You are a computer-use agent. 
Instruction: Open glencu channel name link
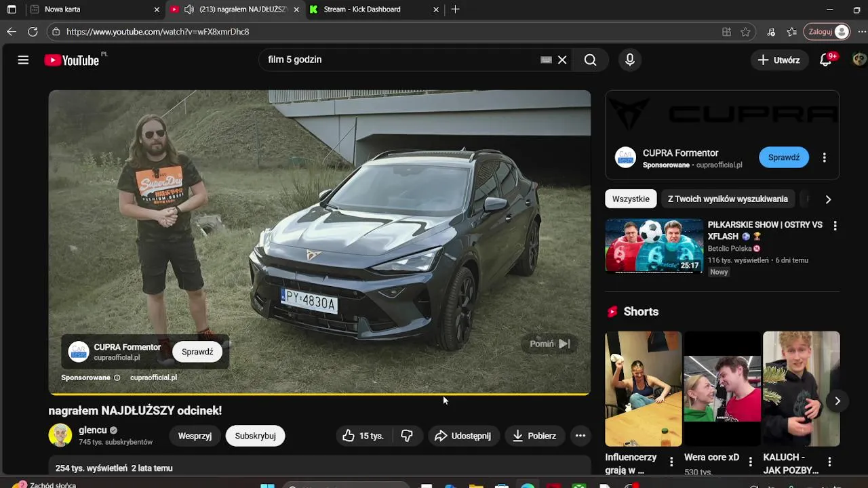(93, 430)
